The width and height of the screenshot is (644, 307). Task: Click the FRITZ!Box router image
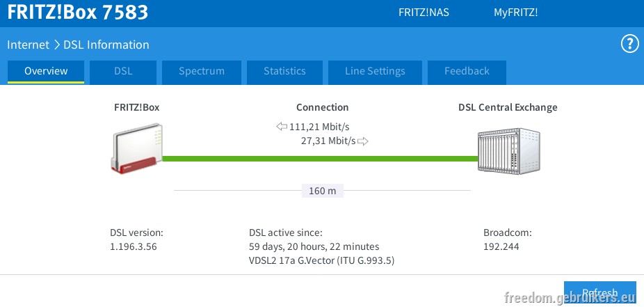tap(137, 148)
